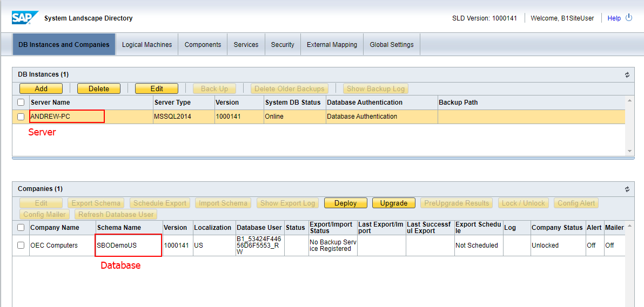
Task: Add a new DB instance
Action: coord(41,88)
